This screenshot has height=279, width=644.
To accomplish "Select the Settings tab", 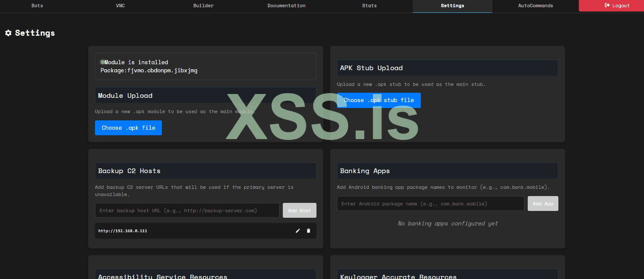I will pyautogui.click(x=452, y=6).
